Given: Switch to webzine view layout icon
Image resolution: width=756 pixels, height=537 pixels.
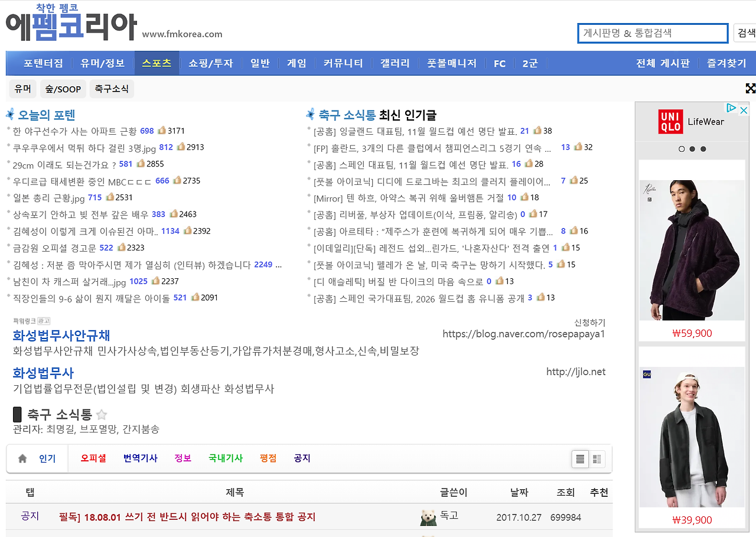Looking at the screenshot, I should [597, 459].
